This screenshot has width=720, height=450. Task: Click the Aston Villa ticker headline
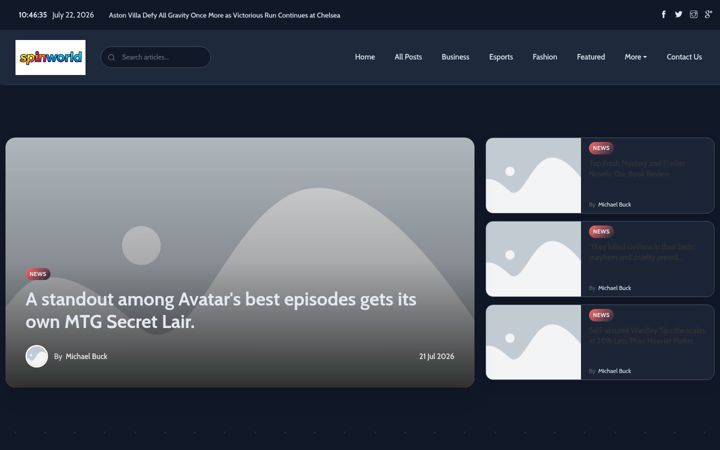(225, 15)
